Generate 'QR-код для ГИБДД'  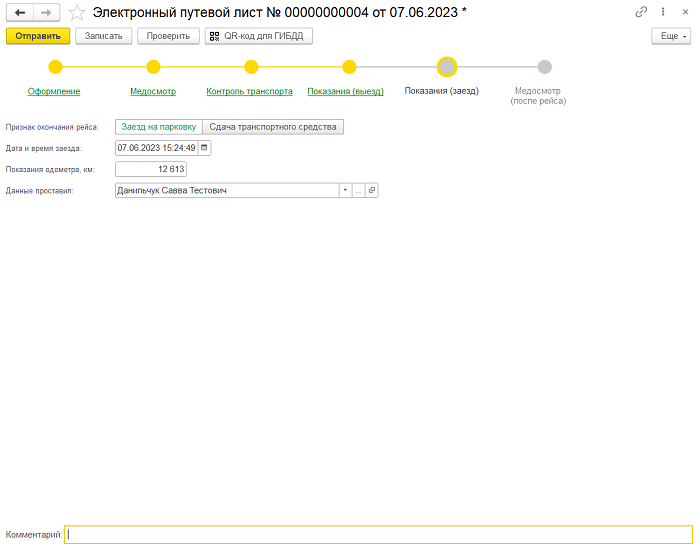[x=259, y=36]
